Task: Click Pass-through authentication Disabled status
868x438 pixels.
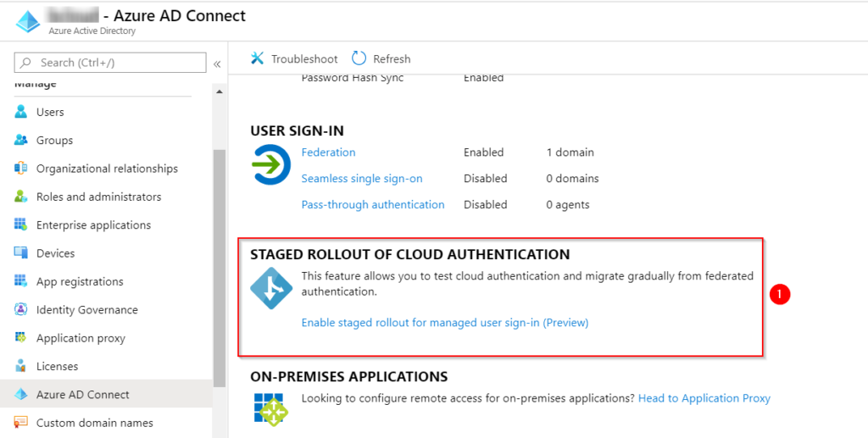Action: pos(486,205)
